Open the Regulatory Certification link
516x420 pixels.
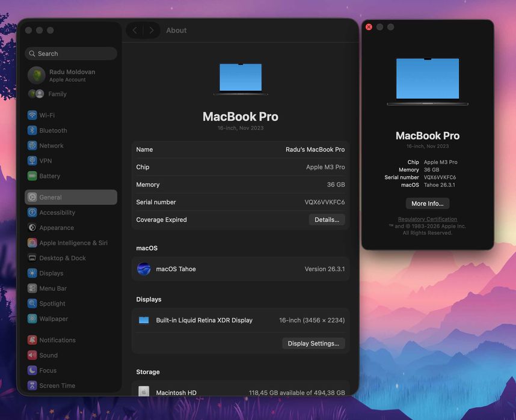pos(427,219)
